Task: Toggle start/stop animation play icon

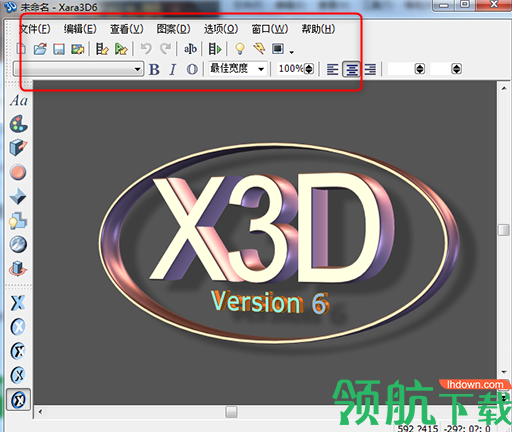Action: click(x=215, y=49)
